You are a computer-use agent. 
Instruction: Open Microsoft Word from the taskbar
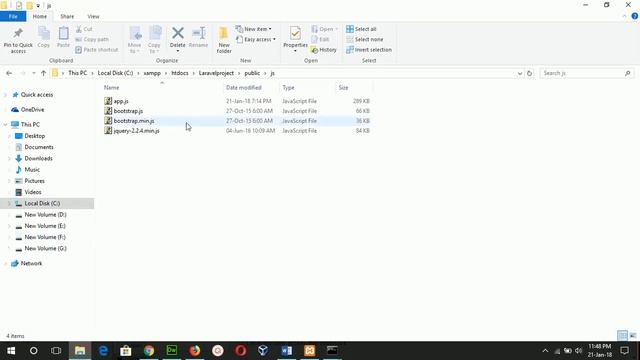(287, 351)
